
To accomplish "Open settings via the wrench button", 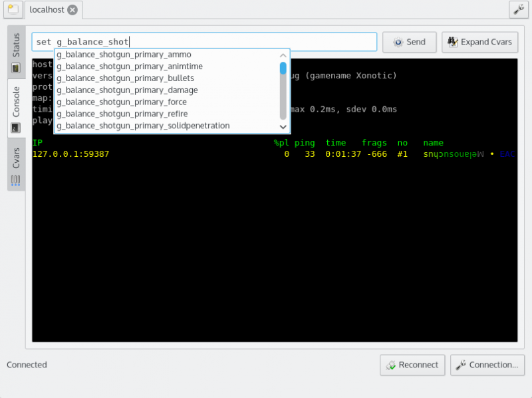I will pos(519,9).
